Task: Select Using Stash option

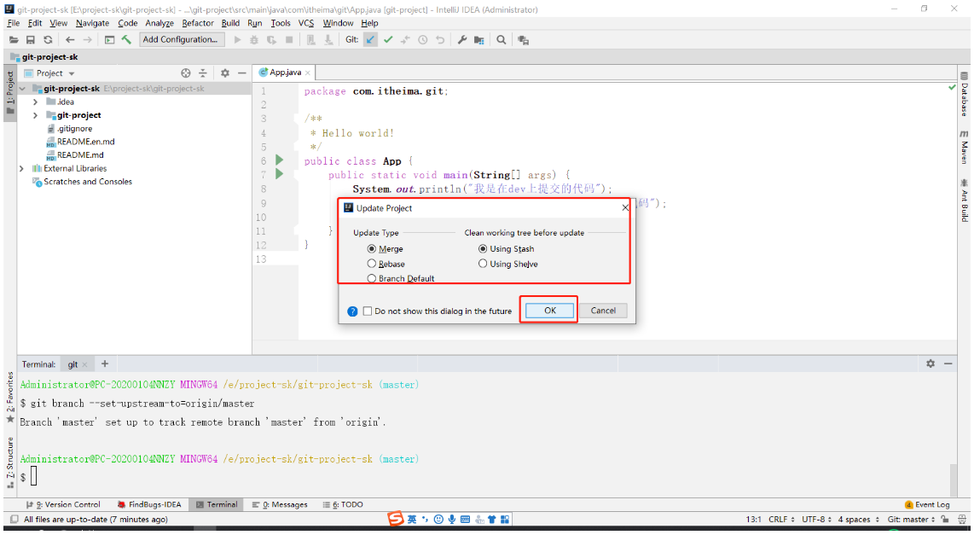Action: (x=507, y=249)
